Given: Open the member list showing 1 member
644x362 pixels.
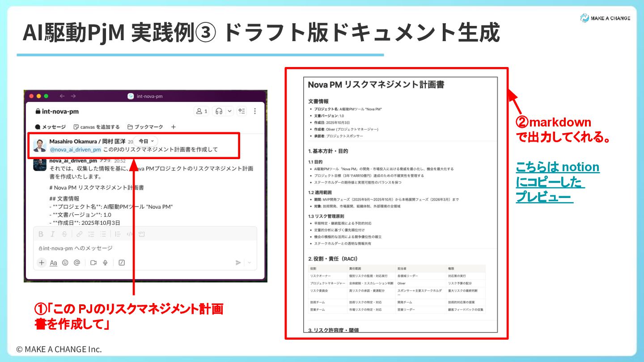Looking at the screenshot, I should point(201,111).
